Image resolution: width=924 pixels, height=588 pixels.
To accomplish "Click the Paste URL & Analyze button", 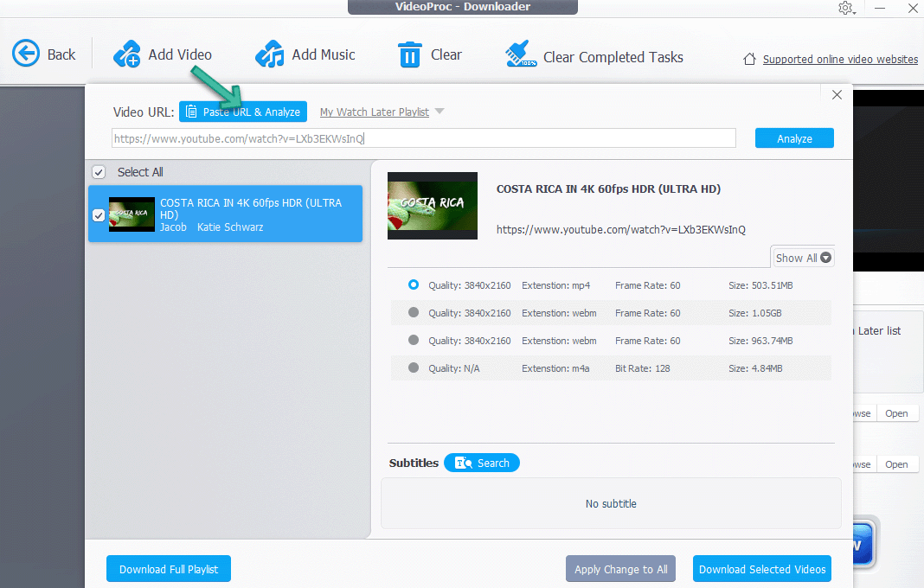I will (x=243, y=112).
